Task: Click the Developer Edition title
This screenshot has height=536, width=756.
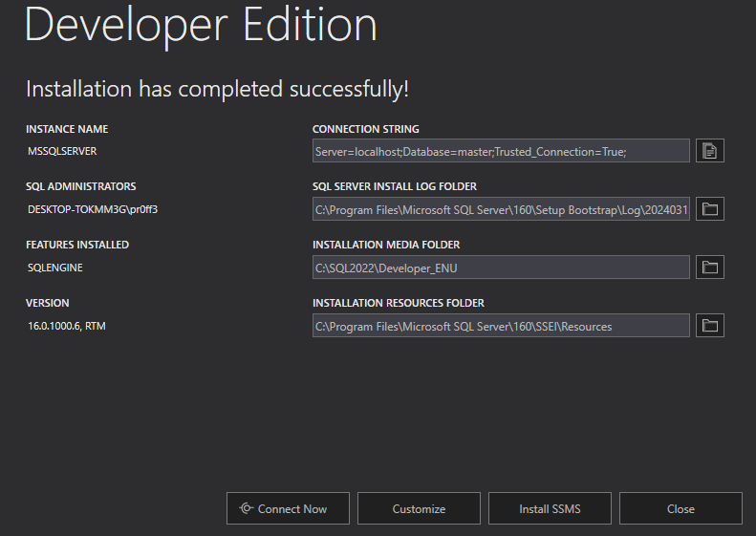Action: [x=201, y=25]
